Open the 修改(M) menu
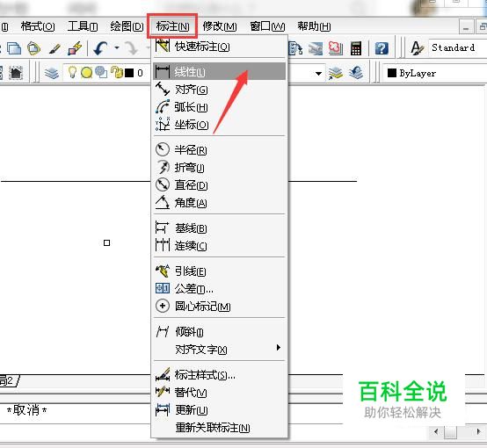 pyautogui.click(x=220, y=26)
